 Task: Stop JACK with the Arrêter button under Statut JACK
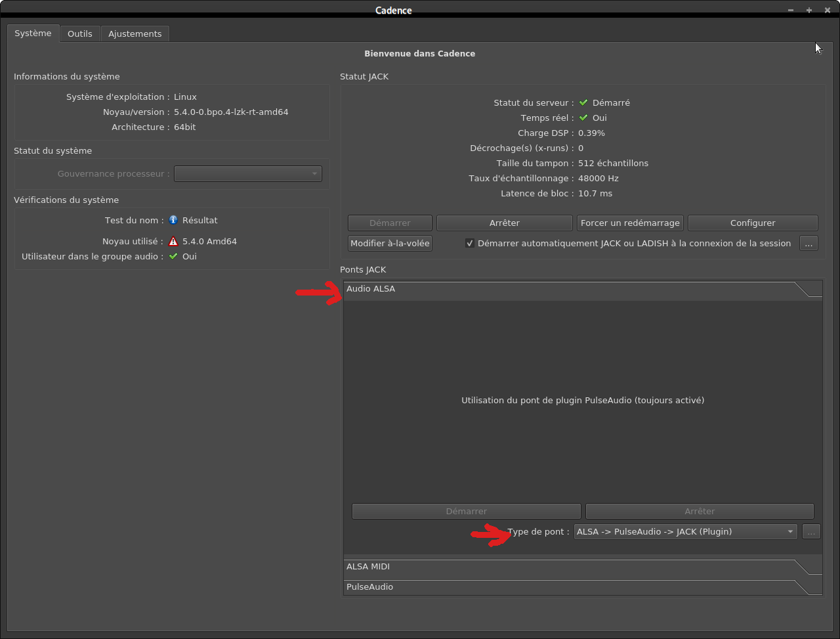point(505,223)
